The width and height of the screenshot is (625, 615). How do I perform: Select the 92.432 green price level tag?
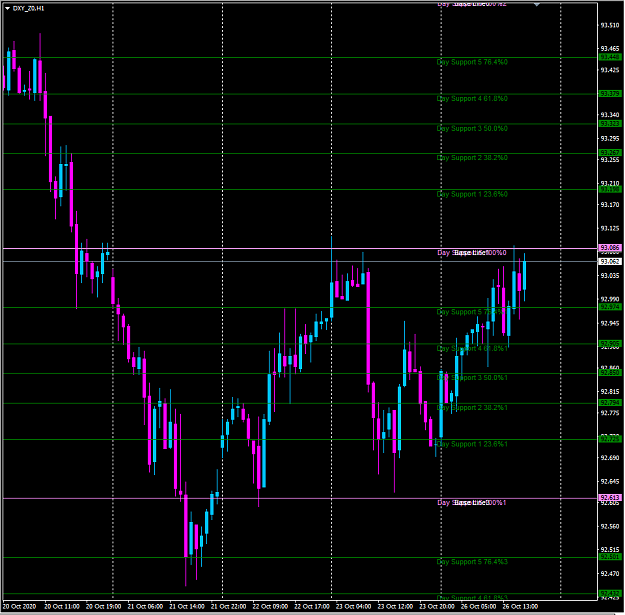pos(610,593)
